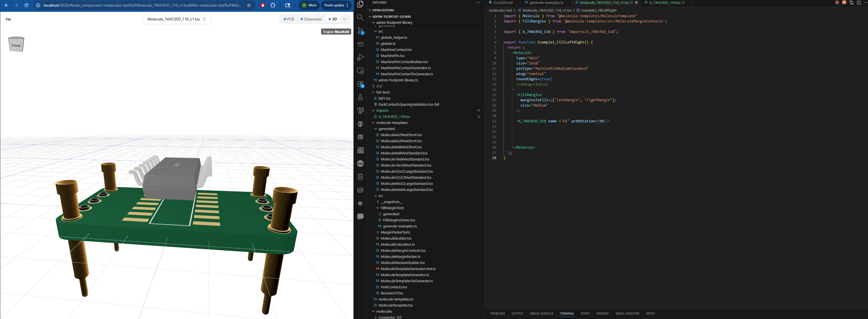Click the Front orientation cube
This screenshot has width=868, height=319.
(16, 45)
